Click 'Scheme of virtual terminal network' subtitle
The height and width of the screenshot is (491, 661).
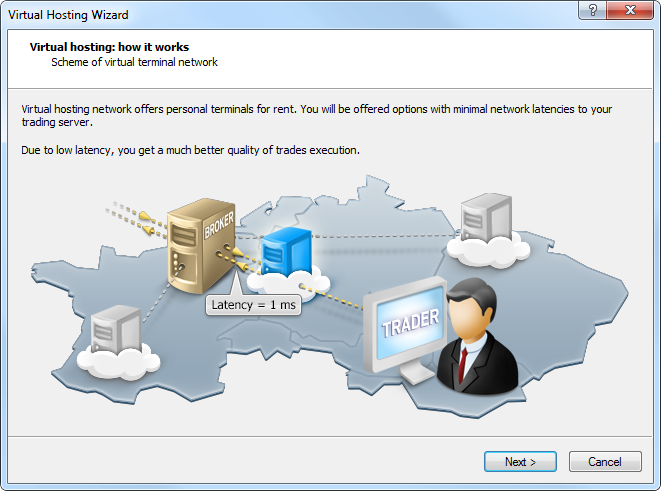tap(134, 62)
